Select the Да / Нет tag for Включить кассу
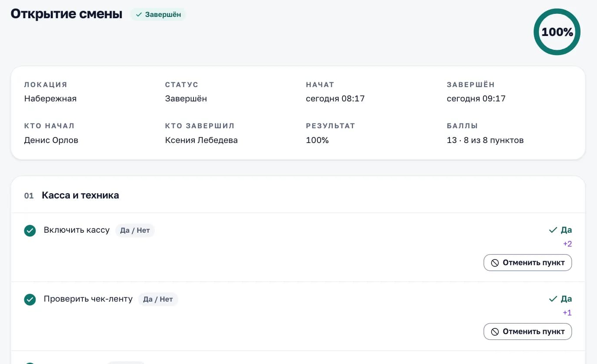This screenshot has width=597, height=364. (135, 230)
